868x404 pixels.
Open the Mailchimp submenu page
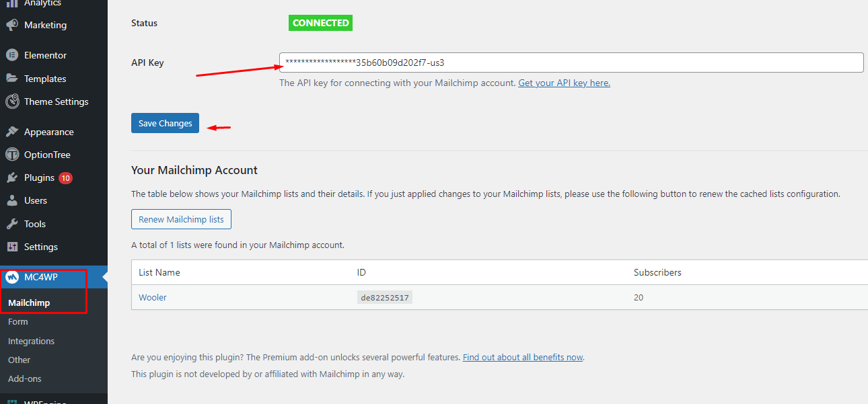coord(29,302)
